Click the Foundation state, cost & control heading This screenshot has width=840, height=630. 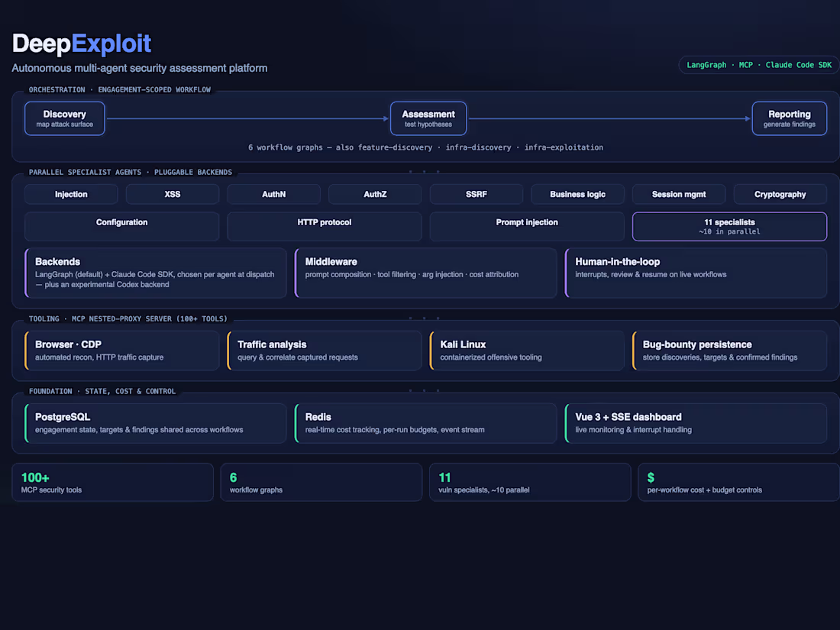pyautogui.click(x=102, y=391)
